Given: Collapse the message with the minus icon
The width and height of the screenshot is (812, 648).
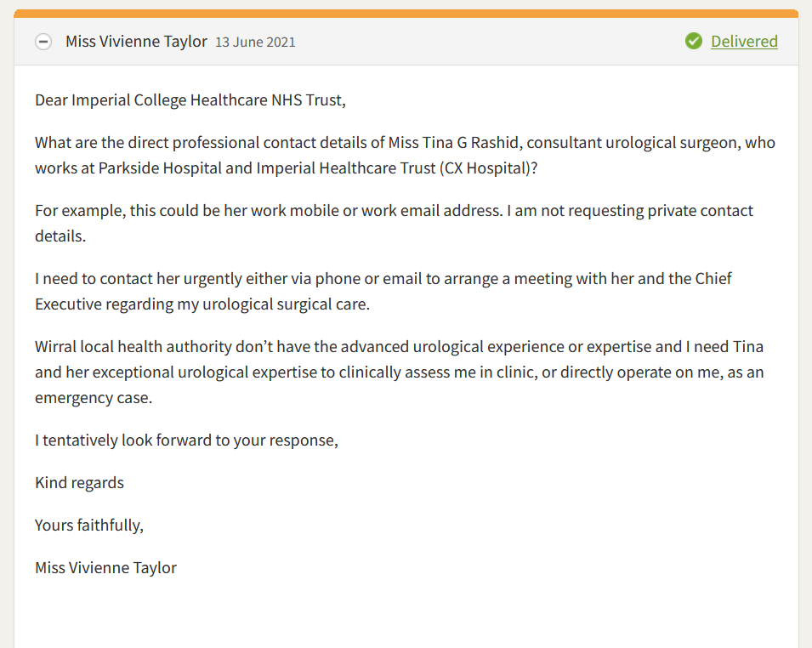Looking at the screenshot, I should click(43, 42).
